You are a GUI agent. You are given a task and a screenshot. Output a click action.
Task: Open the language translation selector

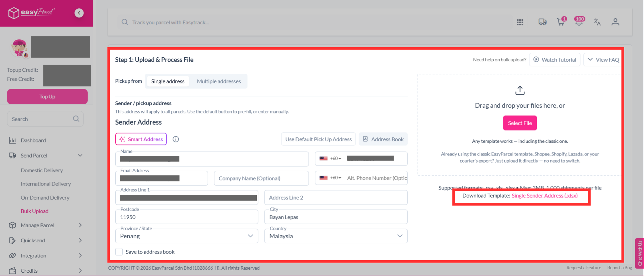(597, 22)
